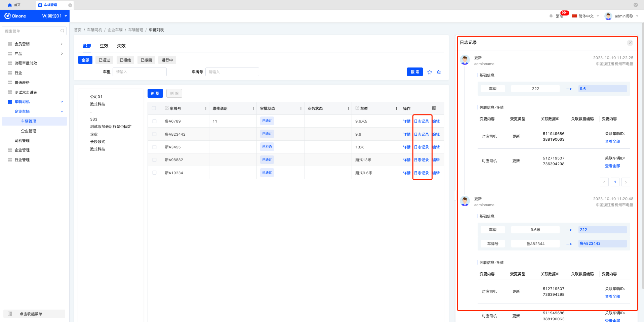
Task: Click the admin avatar icon
Action: click(x=608, y=16)
